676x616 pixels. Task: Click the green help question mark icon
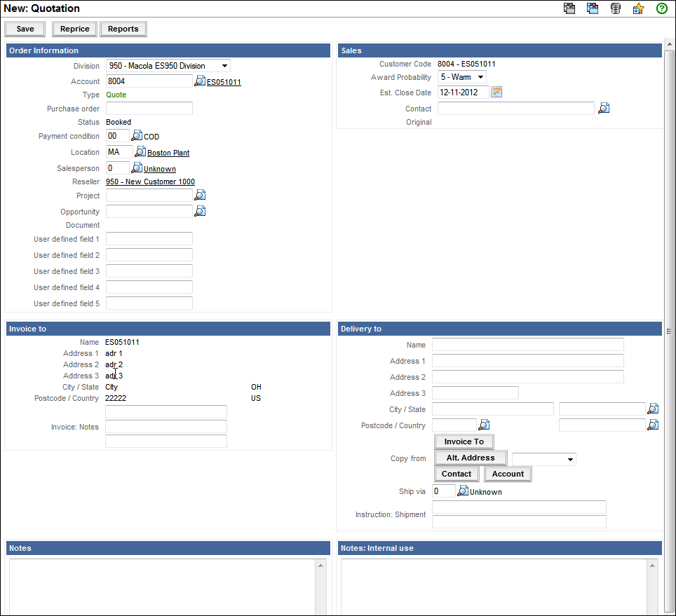click(x=661, y=8)
